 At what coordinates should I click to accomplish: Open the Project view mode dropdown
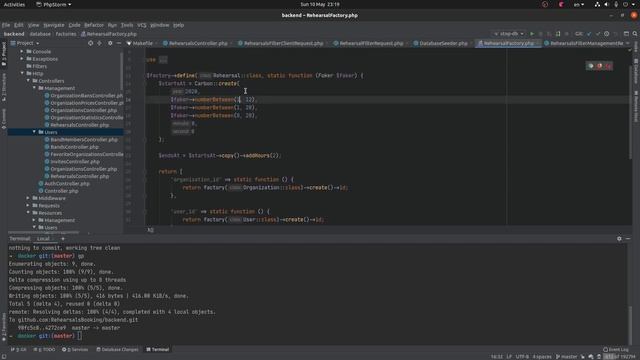tap(25, 43)
